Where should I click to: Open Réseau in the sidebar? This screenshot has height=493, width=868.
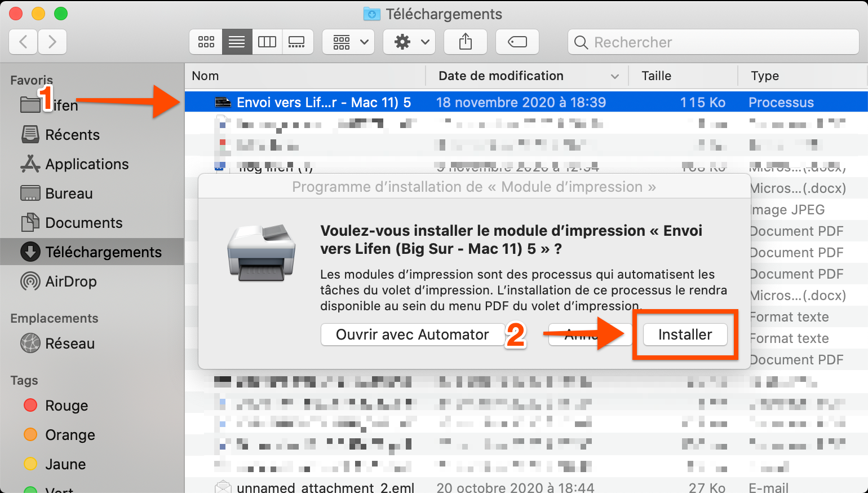pyautogui.click(x=92, y=344)
